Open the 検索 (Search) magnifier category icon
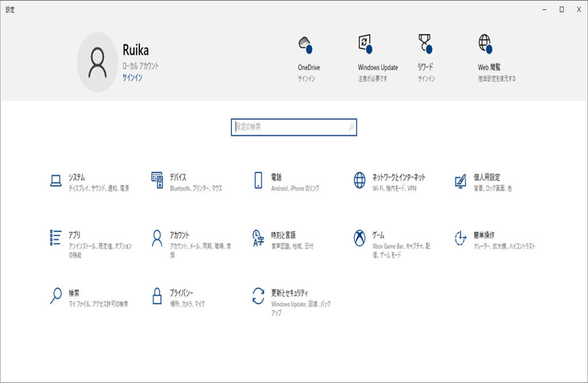This screenshot has width=588, height=383. pyautogui.click(x=56, y=296)
